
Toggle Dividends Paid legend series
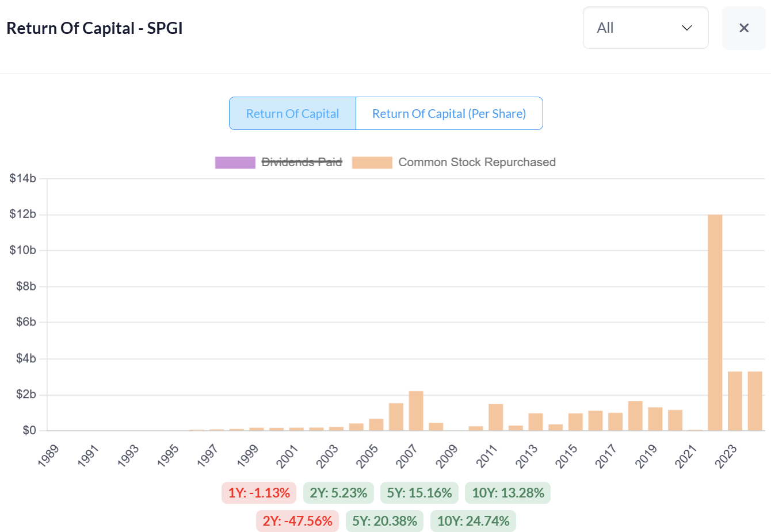pos(301,162)
